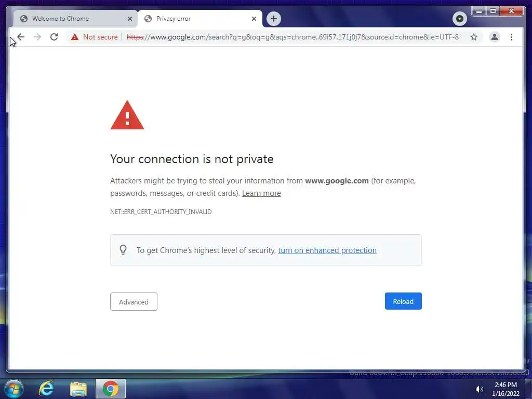Image resolution: width=532 pixels, height=399 pixels.
Task: Go back using the back arrow
Action: (21, 37)
